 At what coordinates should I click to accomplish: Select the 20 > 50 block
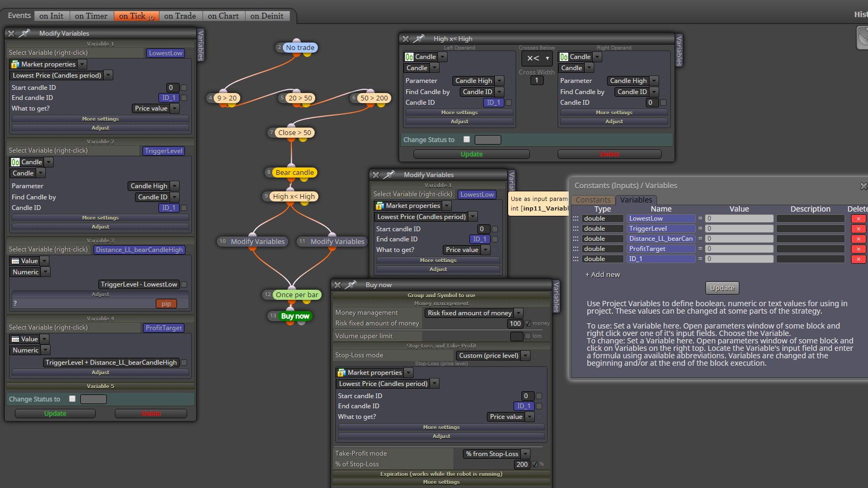300,98
